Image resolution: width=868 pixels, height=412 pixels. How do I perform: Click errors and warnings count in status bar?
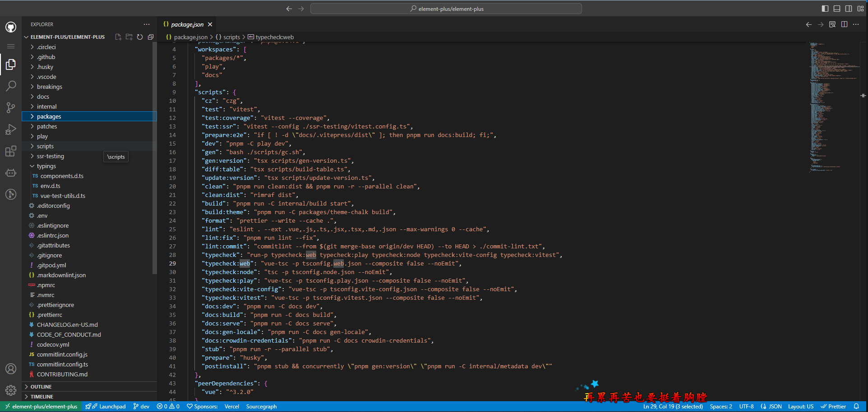click(x=168, y=406)
